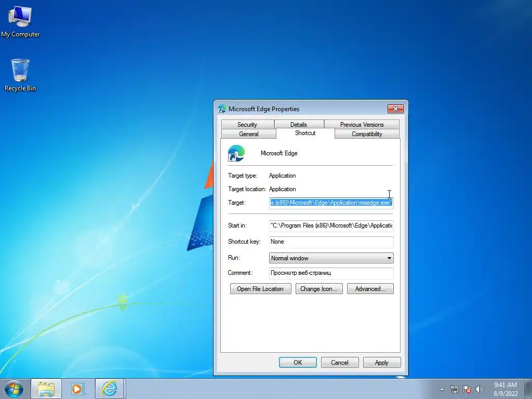Screen dimensions: 532x399
Task: Open Windows Explorer from the taskbar
Action: point(46,389)
